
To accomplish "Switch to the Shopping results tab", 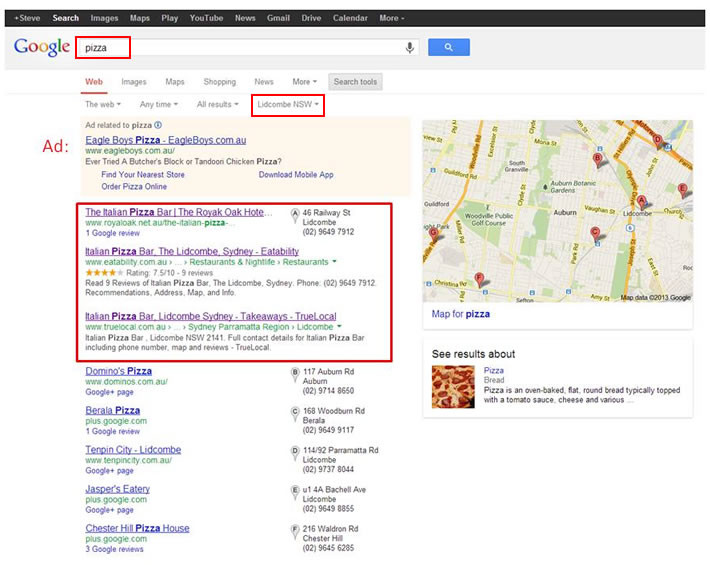I will (x=219, y=82).
